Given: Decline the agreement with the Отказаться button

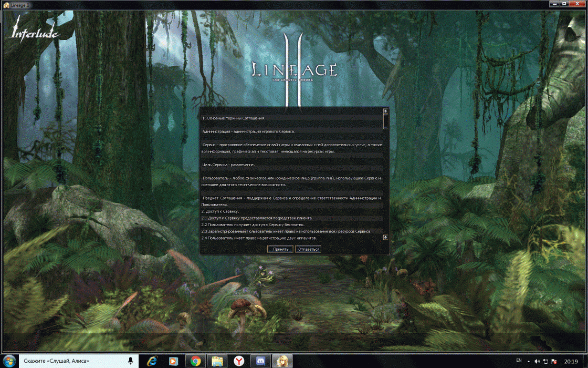Looking at the screenshot, I should [x=308, y=249].
